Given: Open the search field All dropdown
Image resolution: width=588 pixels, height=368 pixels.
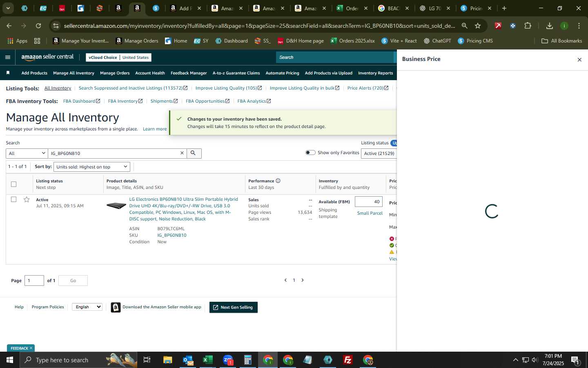Looking at the screenshot, I should click(x=27, y=153).
